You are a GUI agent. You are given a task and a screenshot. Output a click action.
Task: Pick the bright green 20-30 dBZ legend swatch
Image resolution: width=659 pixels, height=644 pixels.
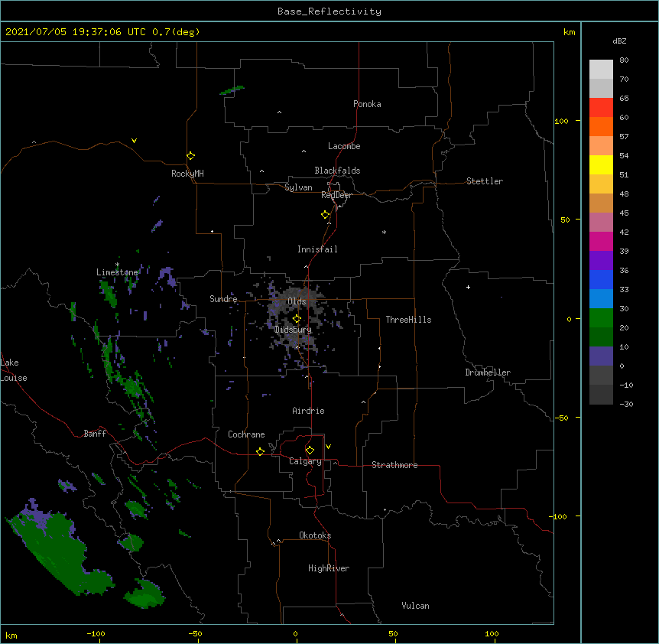601,318
